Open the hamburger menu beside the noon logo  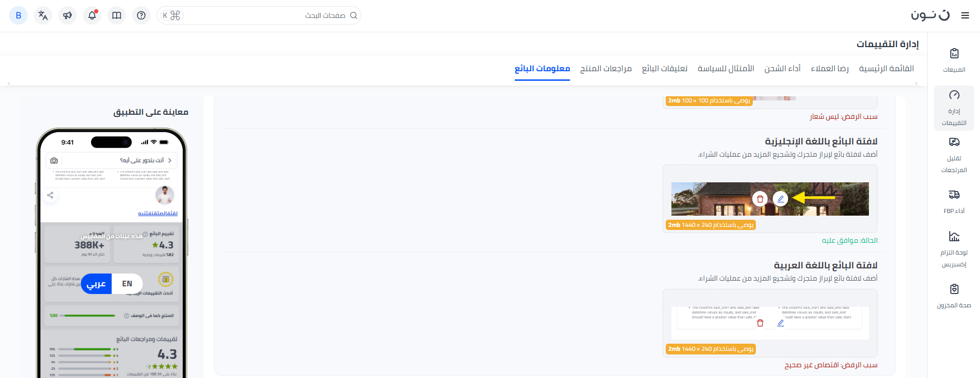(965, 15)
